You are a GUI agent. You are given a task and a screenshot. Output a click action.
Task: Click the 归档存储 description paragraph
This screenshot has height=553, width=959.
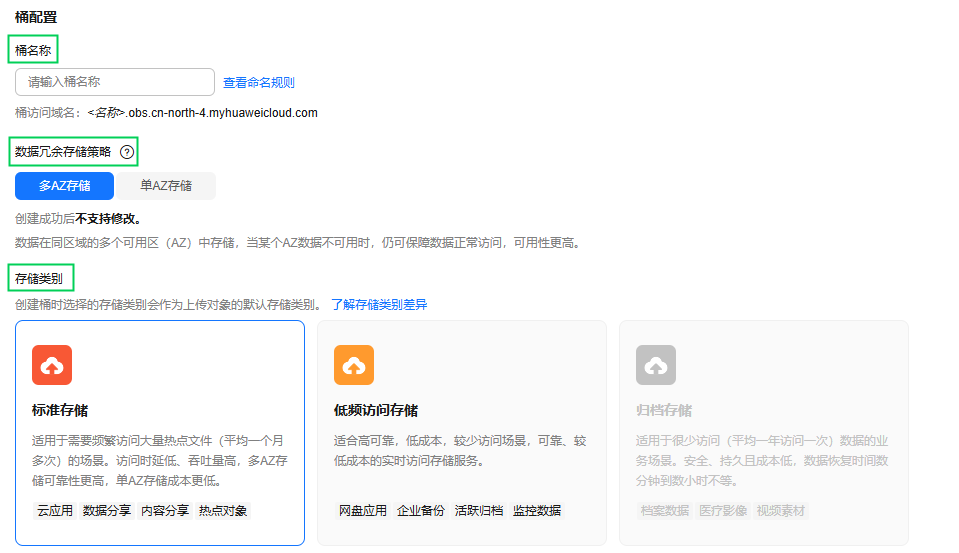pyautogui.click(x=761, y=461)
